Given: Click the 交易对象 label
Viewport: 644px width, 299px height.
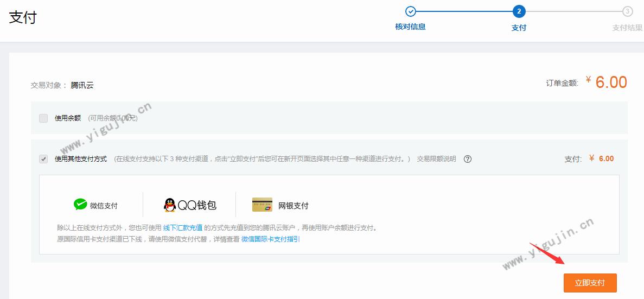Looking at the screenshot, I should click(x=48, y=85).
